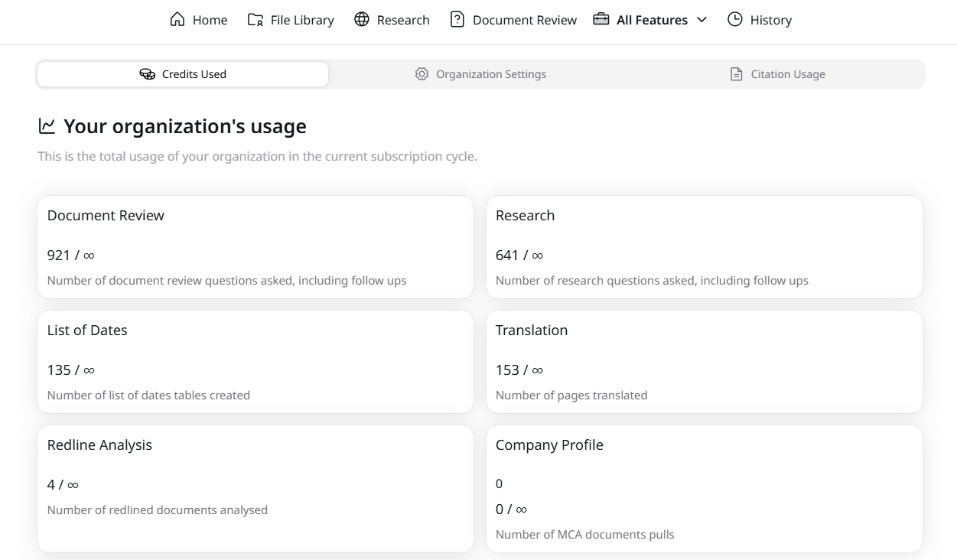
Task: Click the History clock icon
Action: [x=735, y=20]
